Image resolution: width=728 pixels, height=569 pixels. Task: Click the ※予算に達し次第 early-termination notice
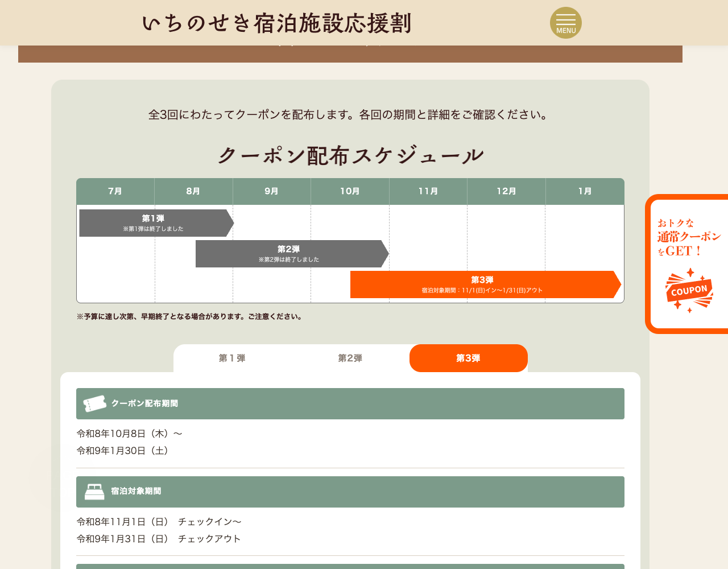[x=189, y=317]
